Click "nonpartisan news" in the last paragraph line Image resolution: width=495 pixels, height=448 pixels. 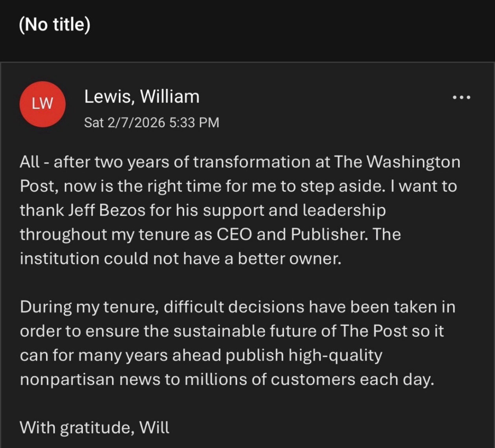[x=90, y=380]
